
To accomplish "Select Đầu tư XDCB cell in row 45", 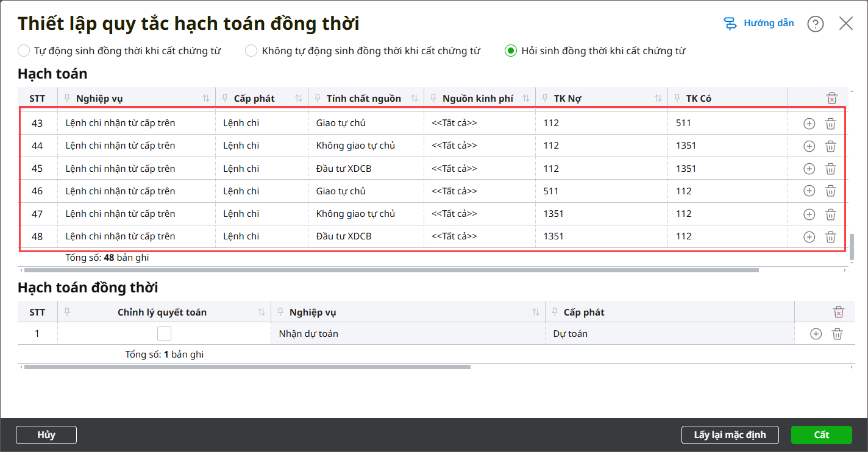I will point(366,169).
